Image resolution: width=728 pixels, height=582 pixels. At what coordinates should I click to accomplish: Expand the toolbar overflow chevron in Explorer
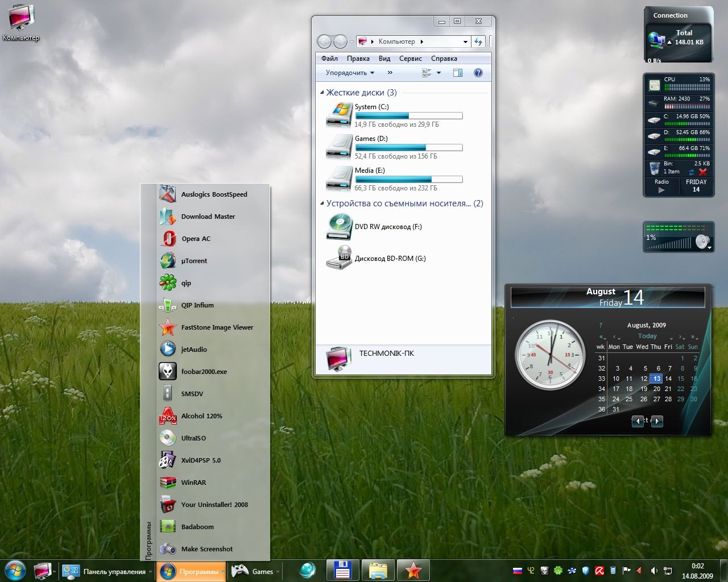(390, 73)
